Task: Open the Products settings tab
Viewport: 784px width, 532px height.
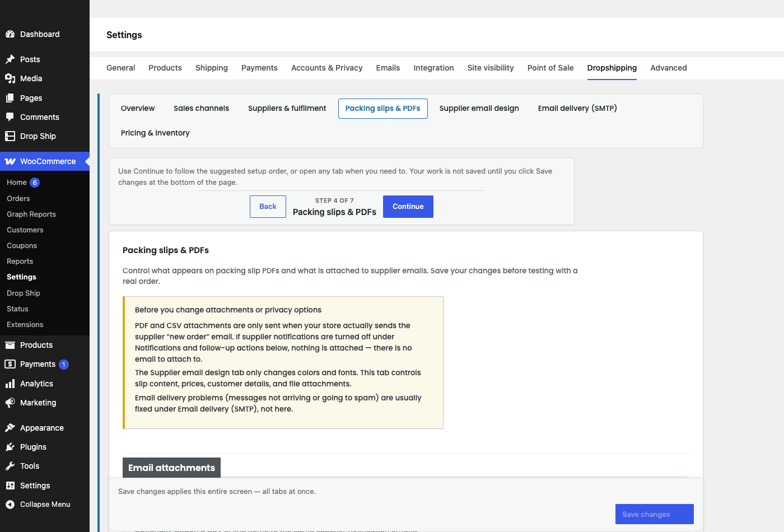Action: pos(165,68)
